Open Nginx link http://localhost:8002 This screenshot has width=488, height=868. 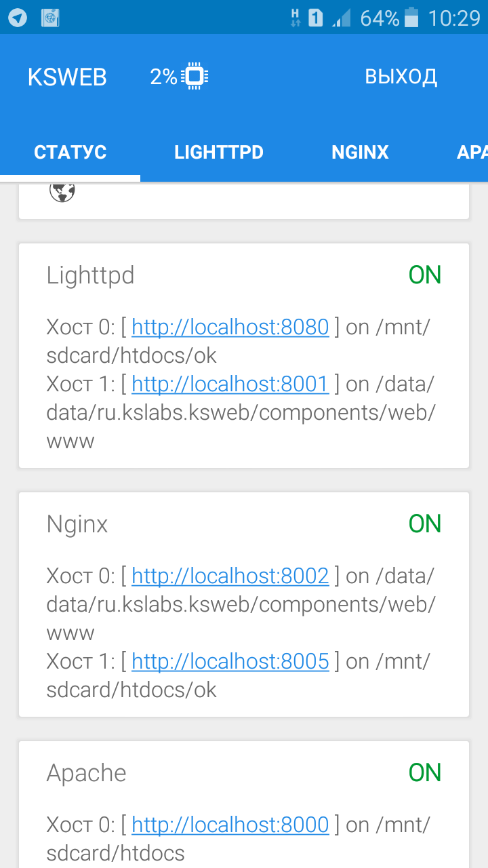click(230, 576)
